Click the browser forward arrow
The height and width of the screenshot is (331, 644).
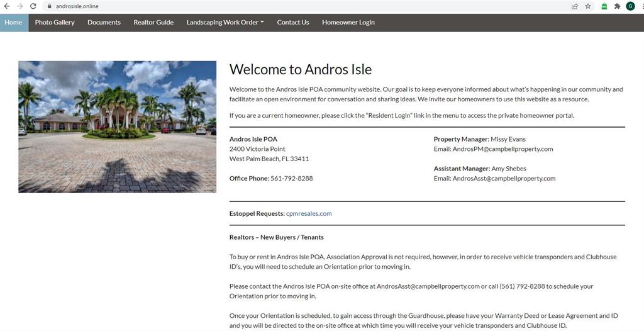pos(20,6)
